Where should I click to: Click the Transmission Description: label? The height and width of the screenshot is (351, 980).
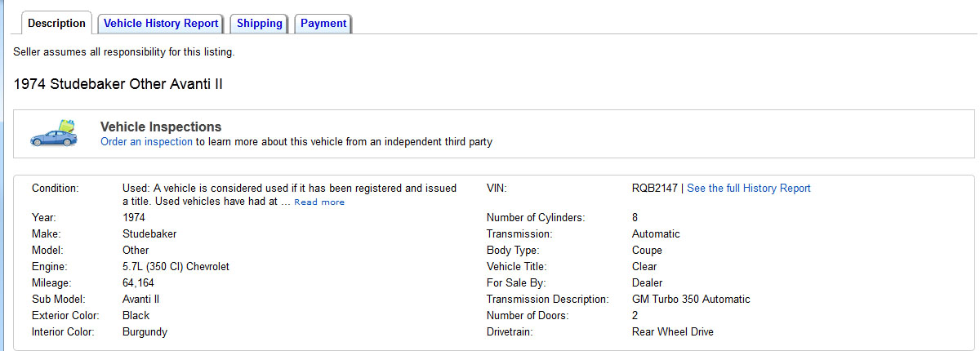click(548, 299)
